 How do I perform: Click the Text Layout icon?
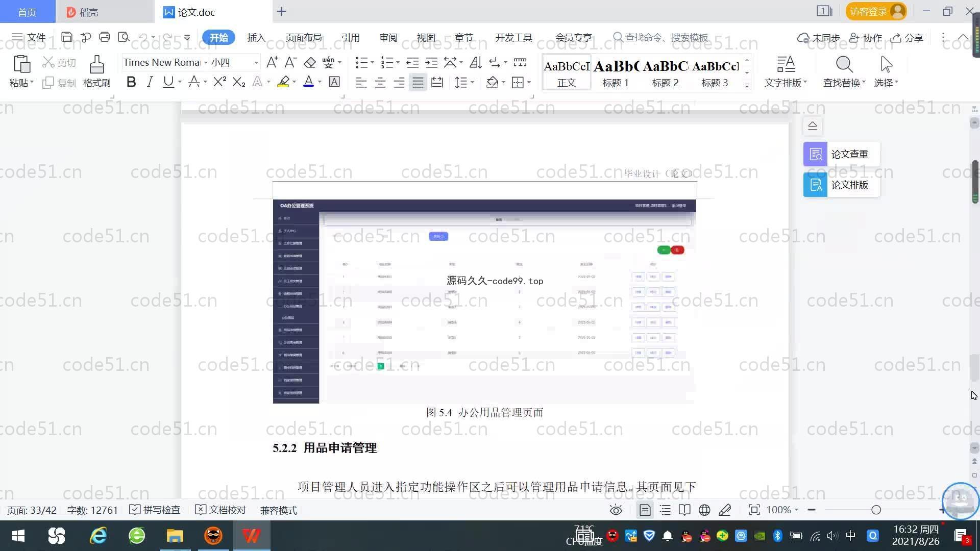click(786, 64)
